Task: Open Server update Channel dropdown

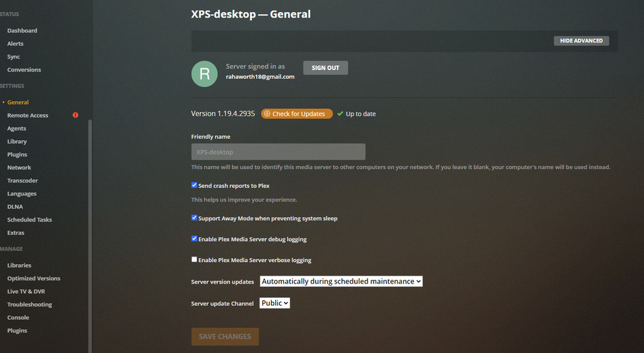Action: point(274,303)
